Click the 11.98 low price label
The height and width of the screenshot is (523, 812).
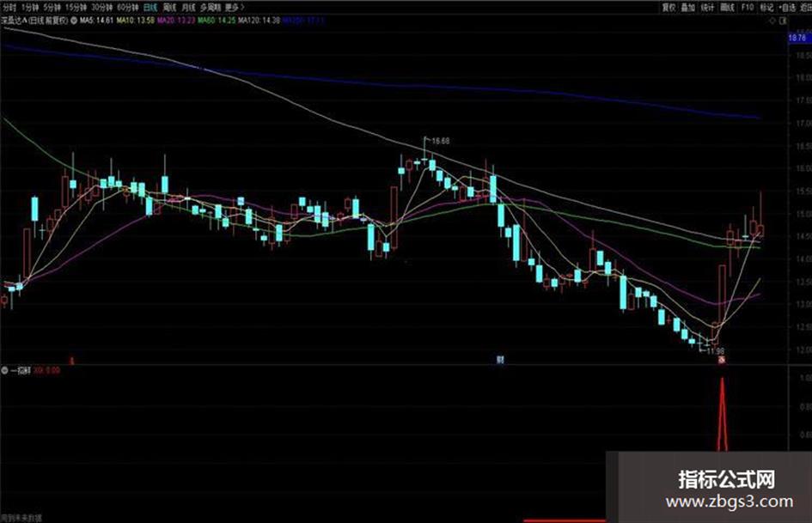715,351
